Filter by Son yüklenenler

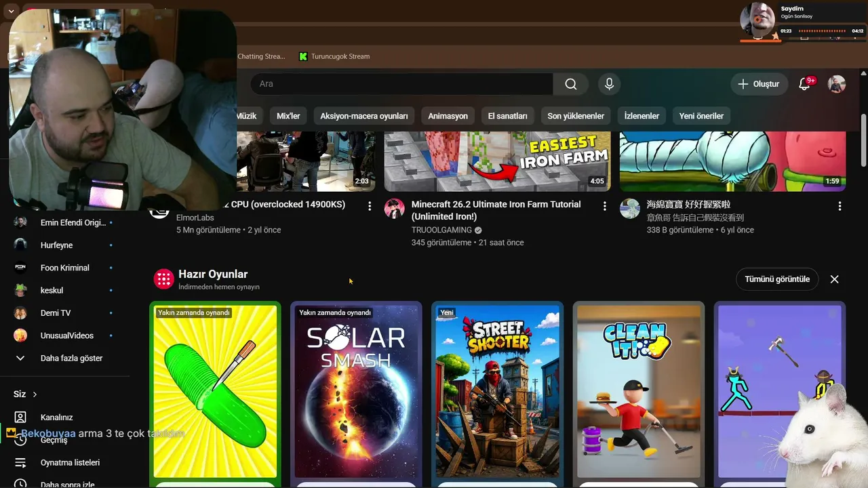point(576,116)
